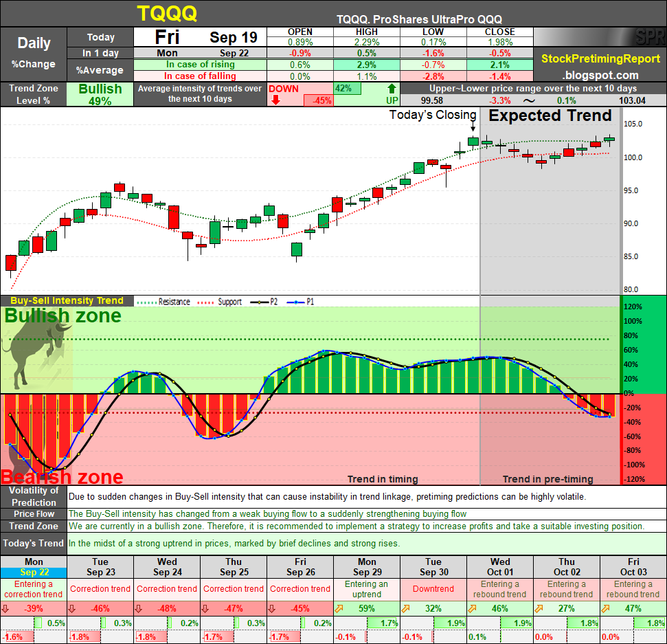This screenshot has height=644, width=667.
Task: Click the up arrow beside 32%
Action: pos(405,609)
